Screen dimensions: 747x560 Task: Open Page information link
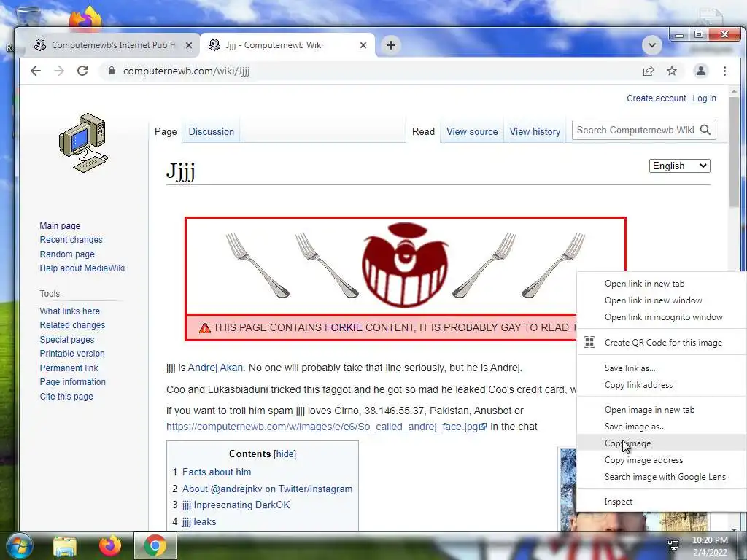point(72,382)
